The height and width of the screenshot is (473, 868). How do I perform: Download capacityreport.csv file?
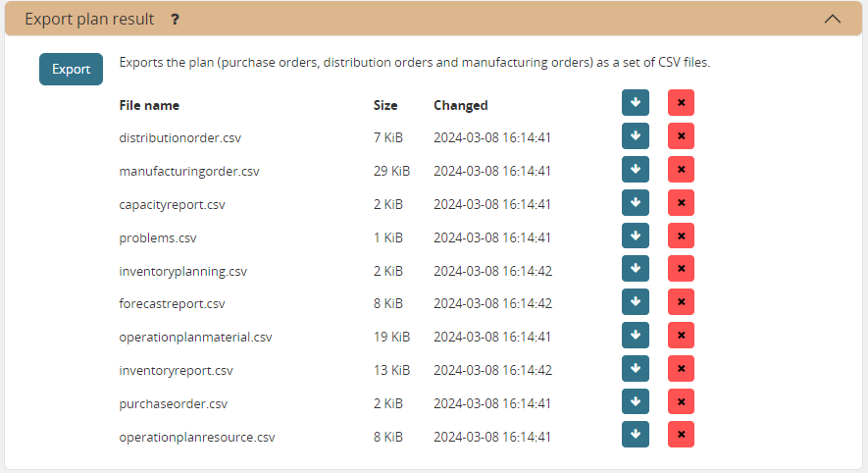[635, 203]
